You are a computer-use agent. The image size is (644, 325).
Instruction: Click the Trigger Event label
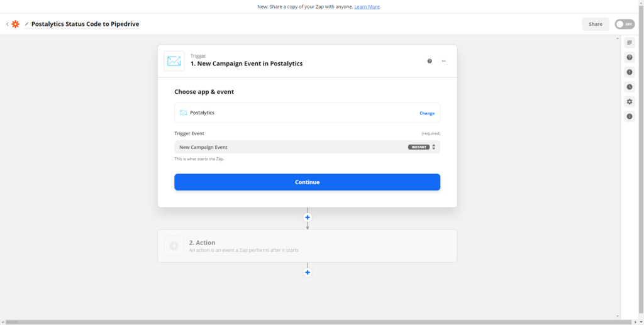tap(189, 133)
